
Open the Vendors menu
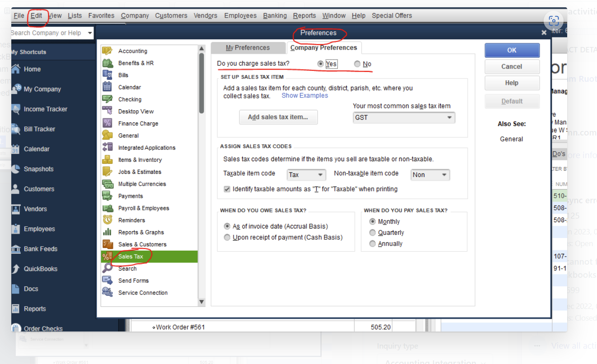pyautogui.click(x=206, y=15)
